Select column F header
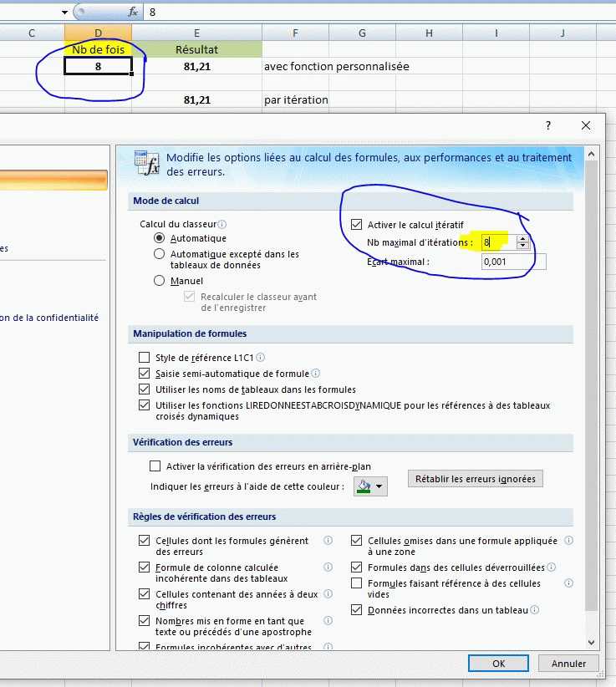 pyautogui.click(x=295, y=33)
